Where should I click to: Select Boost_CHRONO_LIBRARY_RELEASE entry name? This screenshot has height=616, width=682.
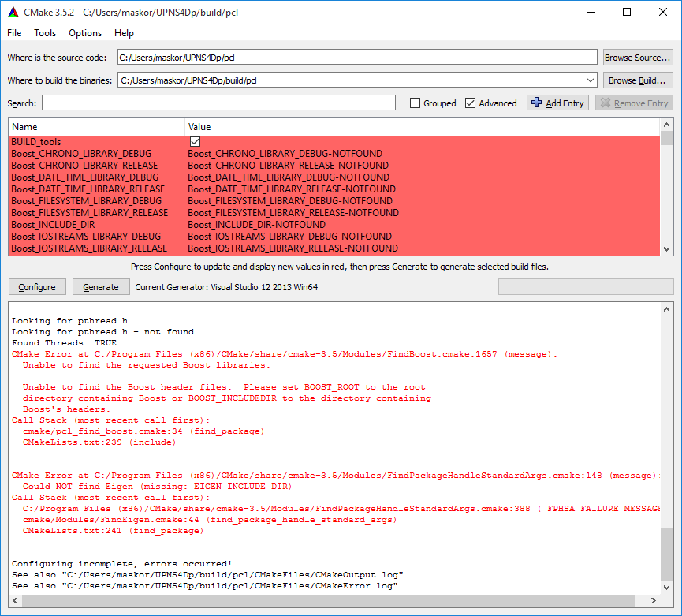click(x=84, y=166)
